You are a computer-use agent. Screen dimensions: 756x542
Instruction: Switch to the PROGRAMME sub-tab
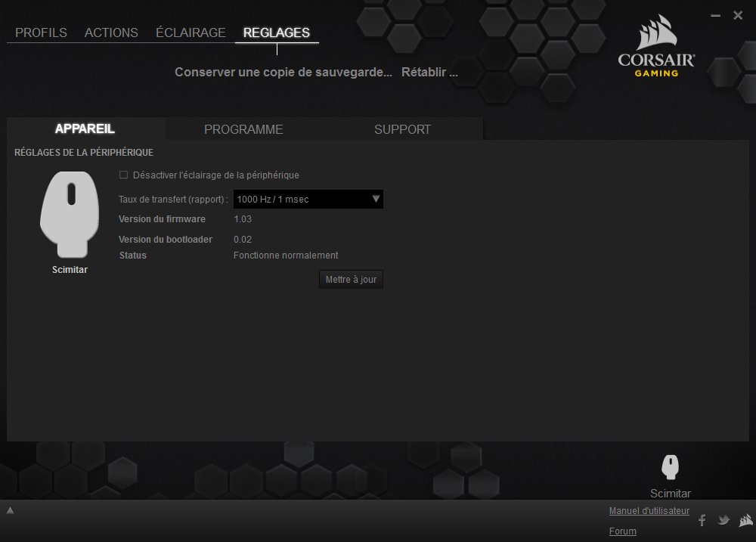pyautogui.click(x=243, y=129)
